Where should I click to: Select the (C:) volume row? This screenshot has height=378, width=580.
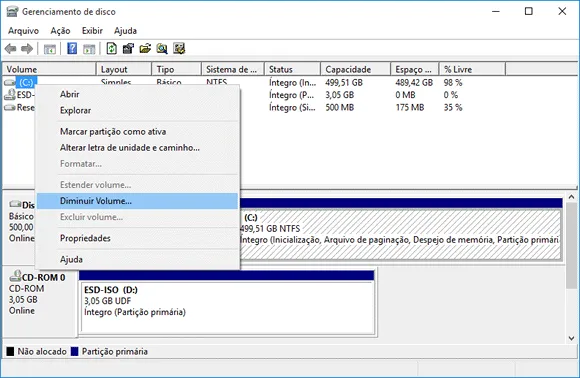click(26, 82)
